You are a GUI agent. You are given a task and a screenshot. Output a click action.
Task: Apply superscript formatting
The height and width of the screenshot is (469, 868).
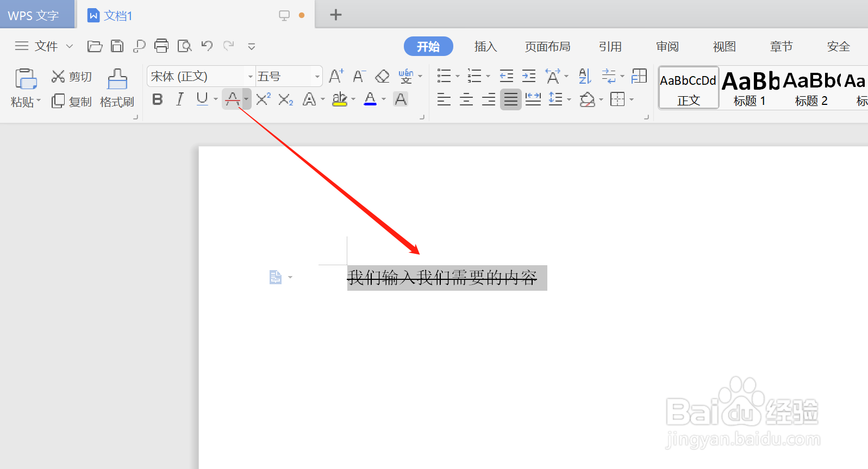pos(263,99)
